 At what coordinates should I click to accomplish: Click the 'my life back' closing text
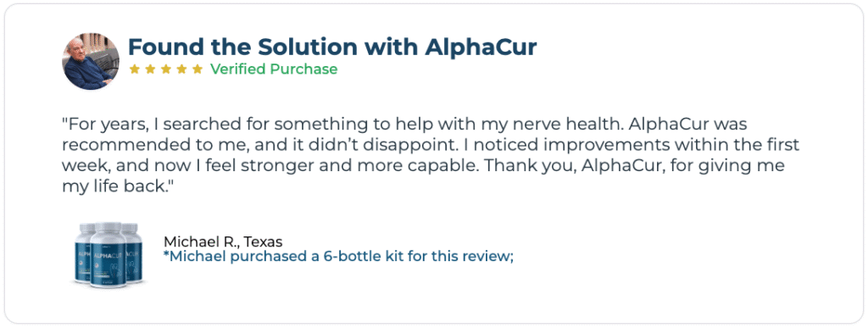pos(118,186)
